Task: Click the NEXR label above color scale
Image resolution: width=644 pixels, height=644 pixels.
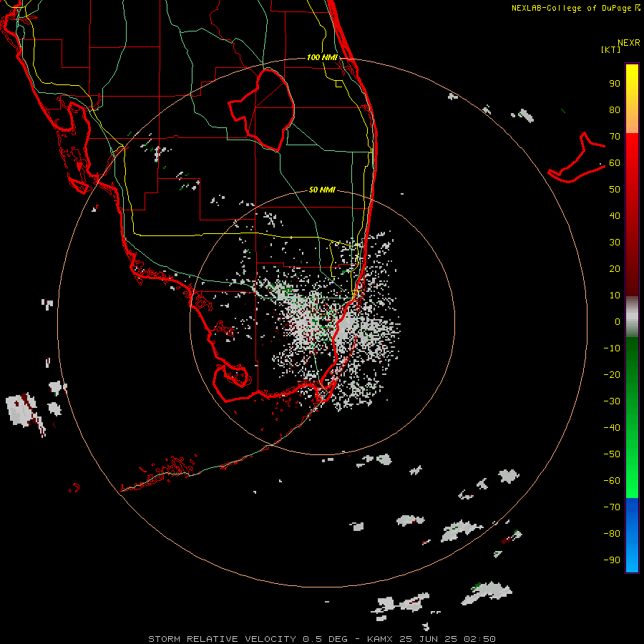Action: 629,43
